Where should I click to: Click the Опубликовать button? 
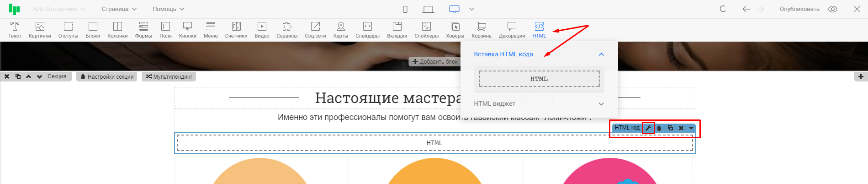point(799,9)
